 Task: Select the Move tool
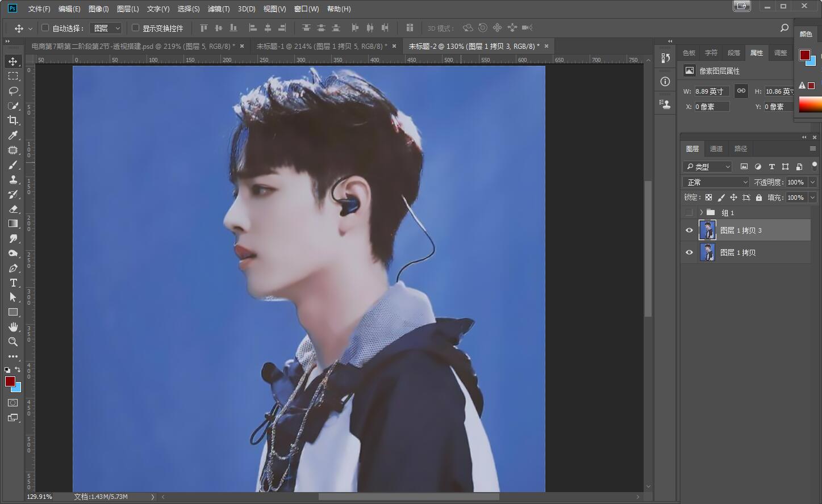[13, 61]
